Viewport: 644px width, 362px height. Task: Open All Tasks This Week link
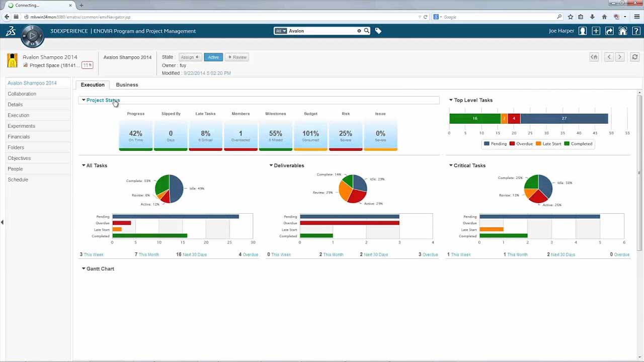click(x=94, y=255)
